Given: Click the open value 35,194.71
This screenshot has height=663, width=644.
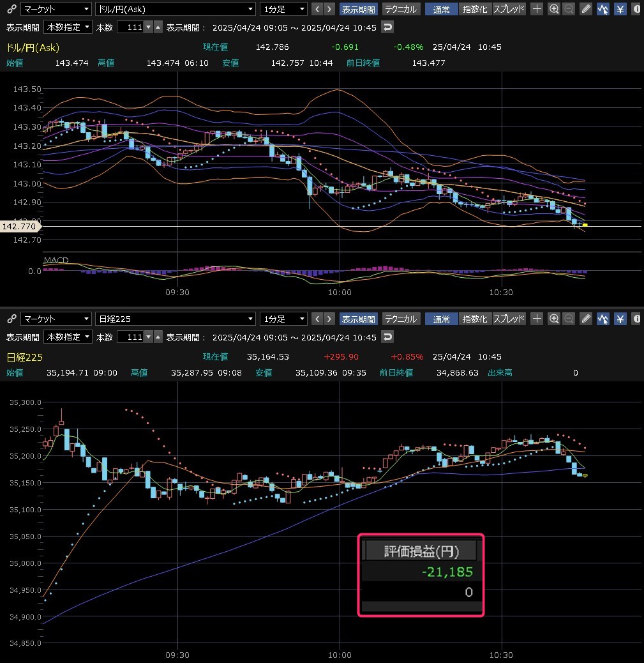Looking at the screenshot, I should point(68,372).
